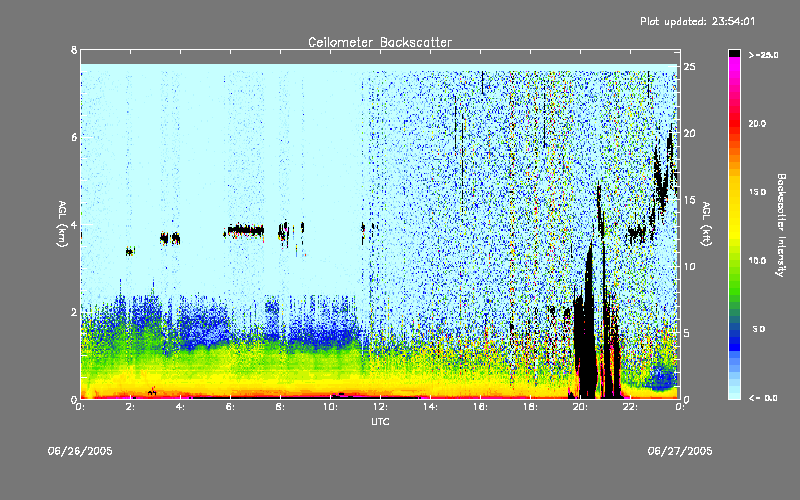Screen dimensions: 800x500
Task: Click the '15' tick on kft axis
Action: tap(690, 200)
